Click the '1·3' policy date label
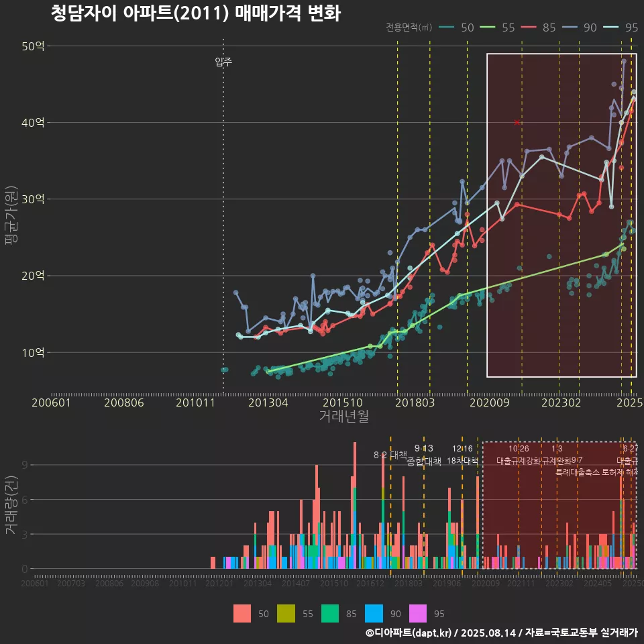644x644 pixels. 557,449
